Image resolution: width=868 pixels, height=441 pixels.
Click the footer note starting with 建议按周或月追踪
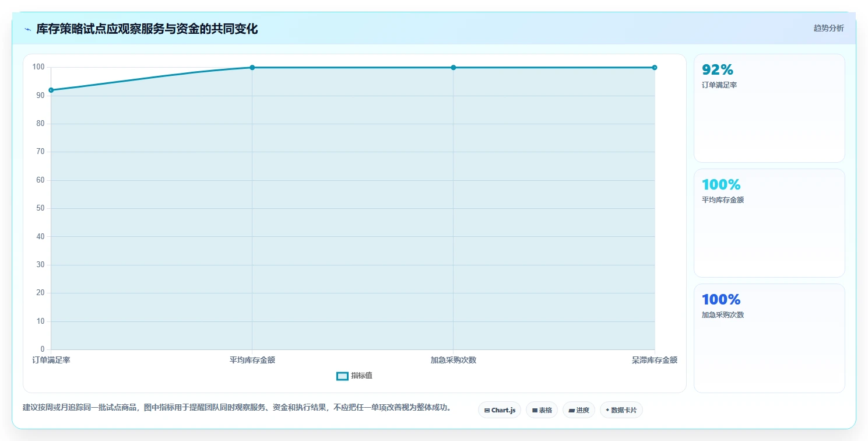coord(237,407)
